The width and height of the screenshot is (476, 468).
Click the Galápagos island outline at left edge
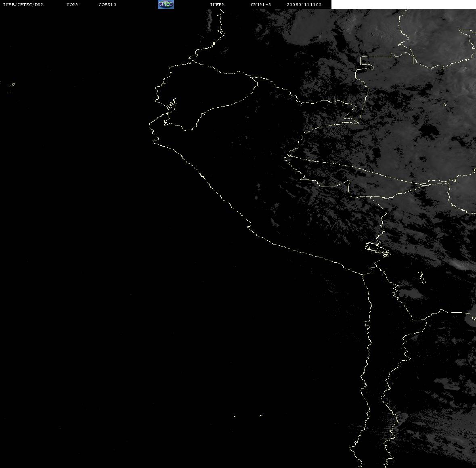12,85
